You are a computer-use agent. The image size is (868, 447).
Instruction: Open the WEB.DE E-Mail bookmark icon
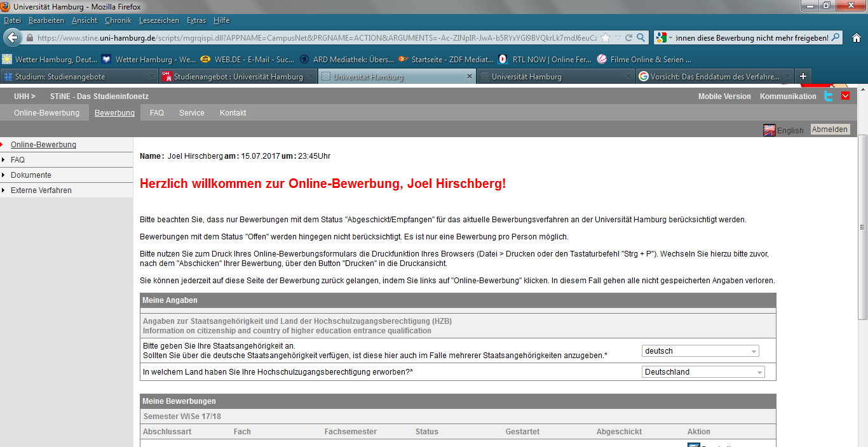(x=205, y=58)
